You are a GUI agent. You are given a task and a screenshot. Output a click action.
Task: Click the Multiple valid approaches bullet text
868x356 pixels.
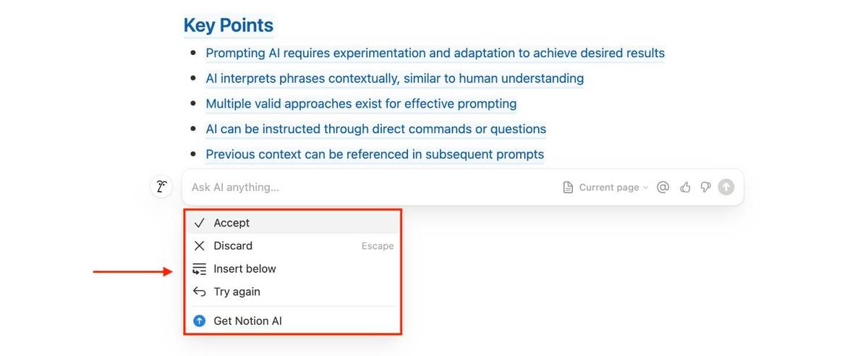(361, 103)
